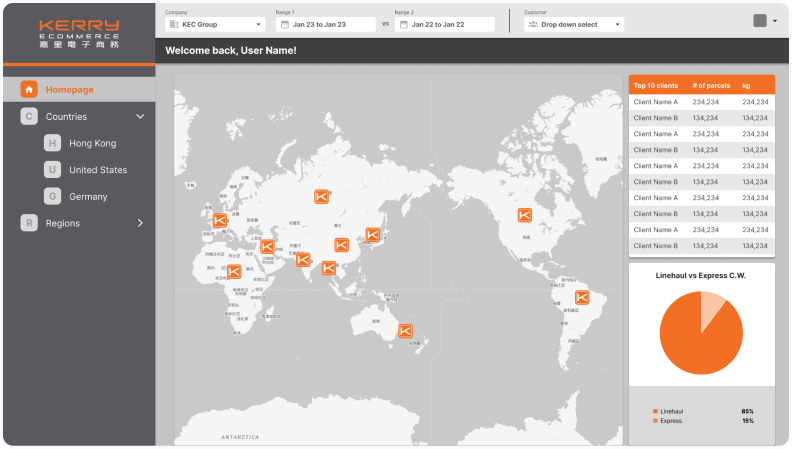Click the Homepage house icon
792x449 pixels.
(29, 89)
